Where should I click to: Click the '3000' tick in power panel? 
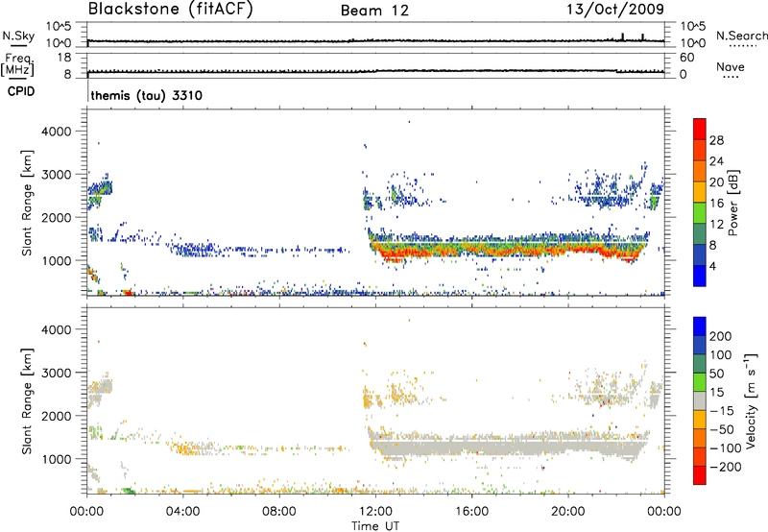(57, 175)
